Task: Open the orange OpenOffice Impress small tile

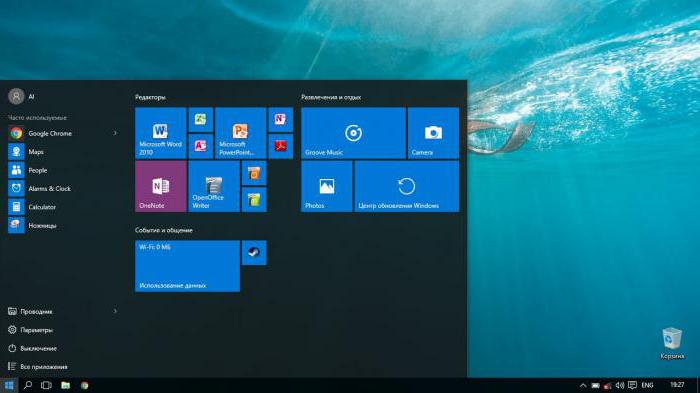Action: click(x=254, y=173)
